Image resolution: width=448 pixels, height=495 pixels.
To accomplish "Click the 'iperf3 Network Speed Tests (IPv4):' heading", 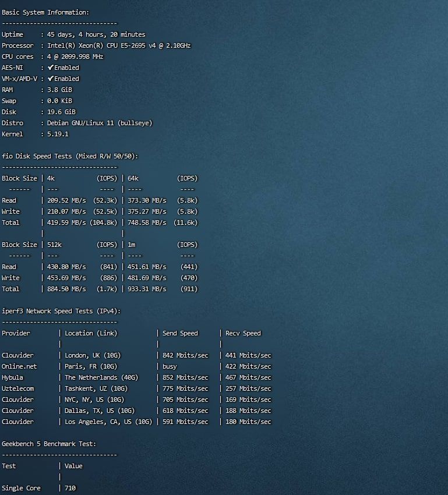I will (61, 311).
